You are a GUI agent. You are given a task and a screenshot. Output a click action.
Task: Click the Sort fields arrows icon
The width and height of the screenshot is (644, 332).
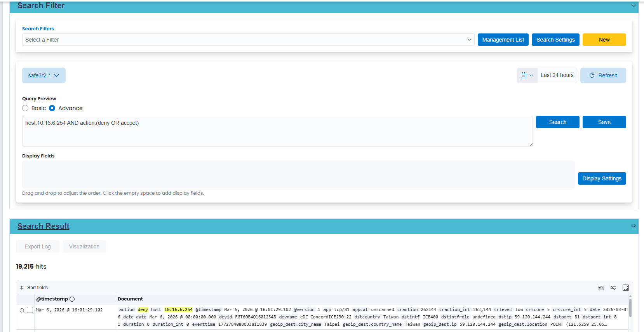tap(22, 288)
